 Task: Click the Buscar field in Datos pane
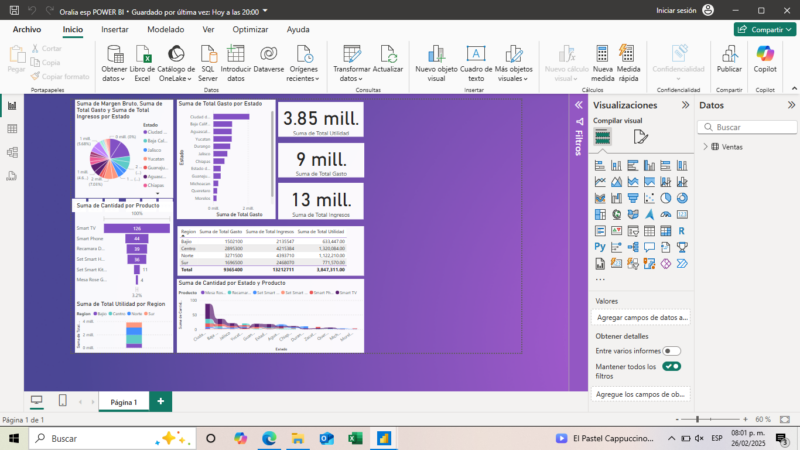point(750,127)
